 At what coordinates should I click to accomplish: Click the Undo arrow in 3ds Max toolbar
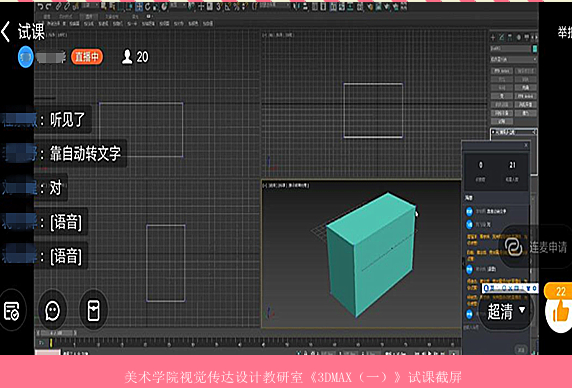click(40, 6)
